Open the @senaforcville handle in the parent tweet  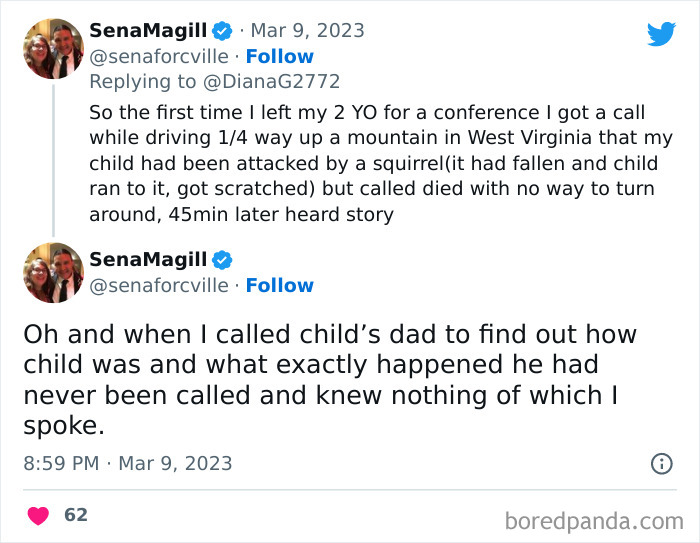158,56
